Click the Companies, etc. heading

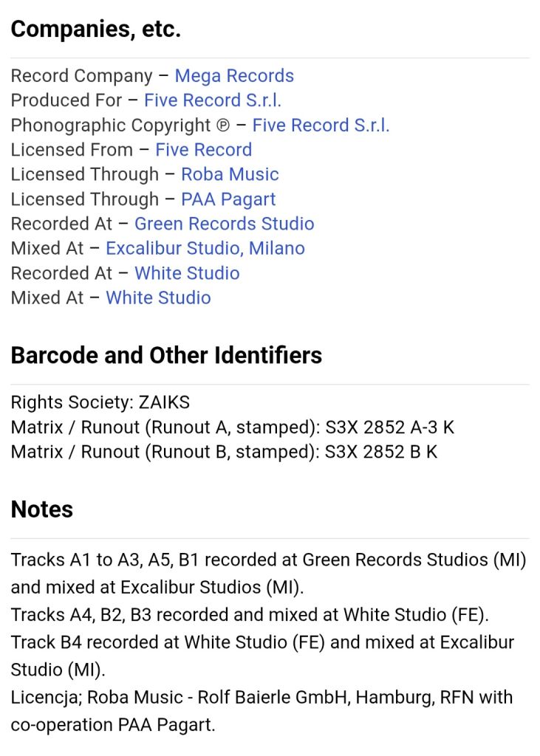[95, 29]
